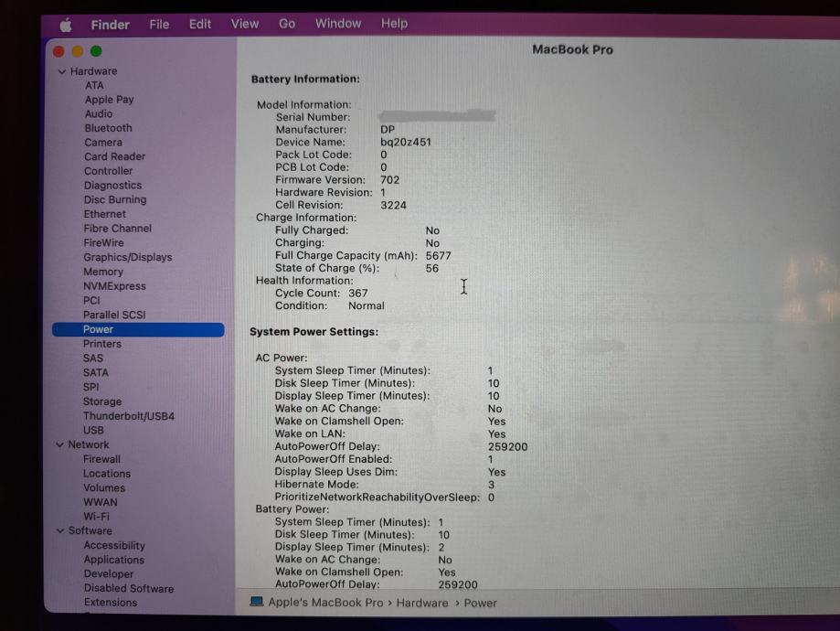Click the System Power Settings heading

click(314, 332)
